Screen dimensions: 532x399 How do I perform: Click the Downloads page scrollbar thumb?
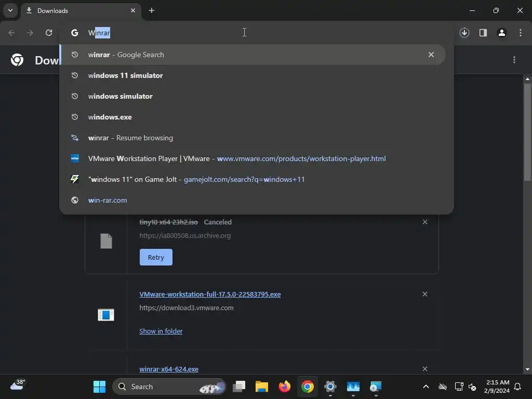527,132
